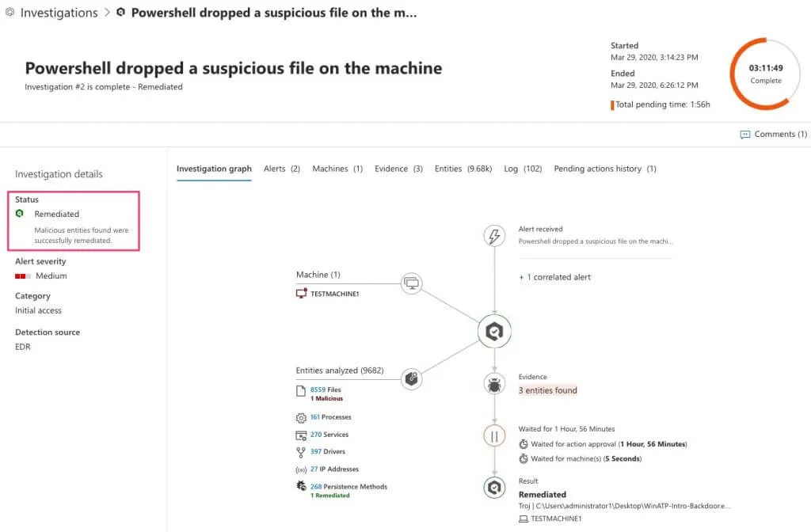Click the Investigations gear icon in breadcrumb
The width and height of the screenshot is (811, 532).
(10, 13)
